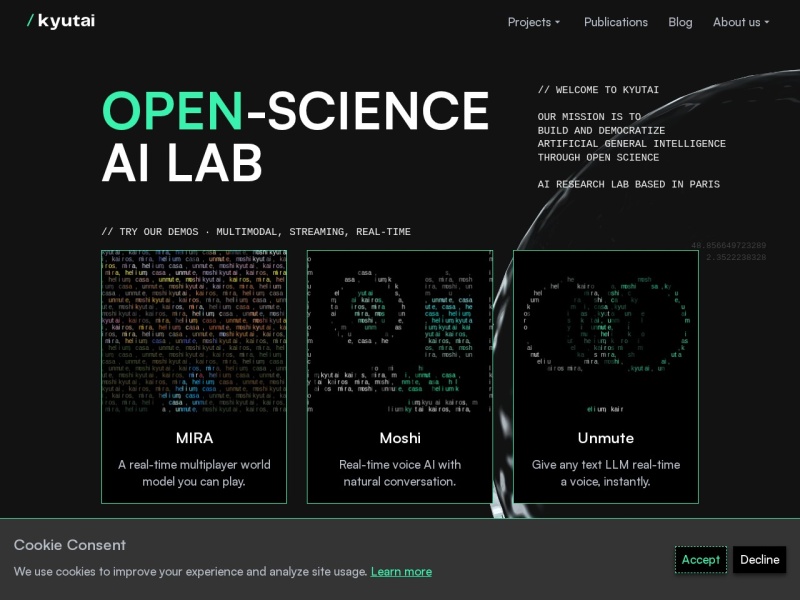
Task: Click the "THROUGH OPEN SCIENCE" mission line
Action: [x=598, y=158]
